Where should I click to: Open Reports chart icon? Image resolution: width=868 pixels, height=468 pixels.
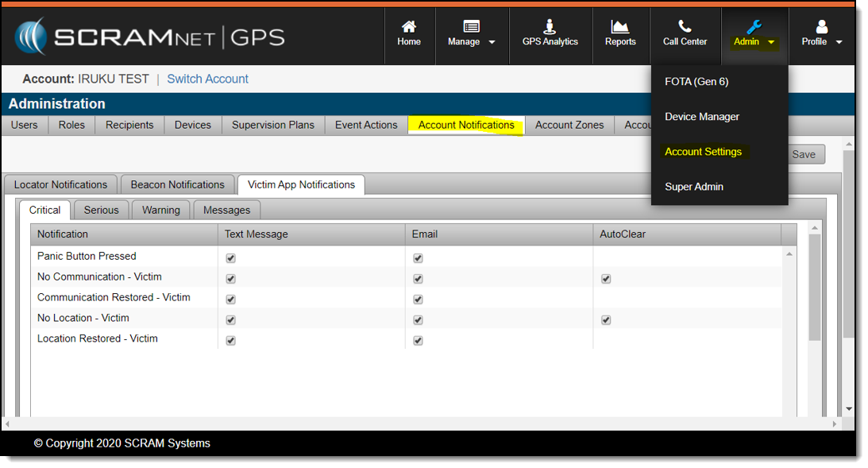click(620, 27)
